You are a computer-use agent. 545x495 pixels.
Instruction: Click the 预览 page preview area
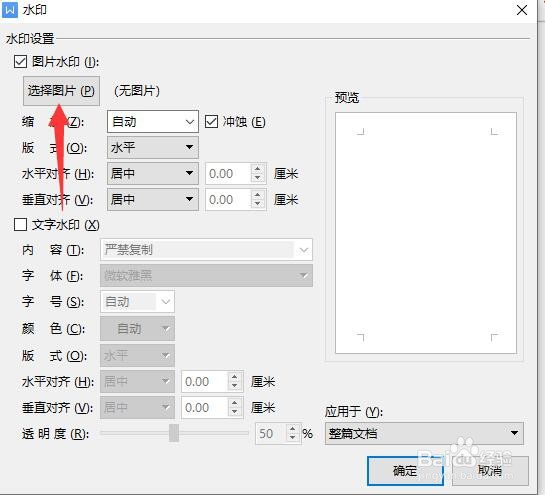pos(426,233)
